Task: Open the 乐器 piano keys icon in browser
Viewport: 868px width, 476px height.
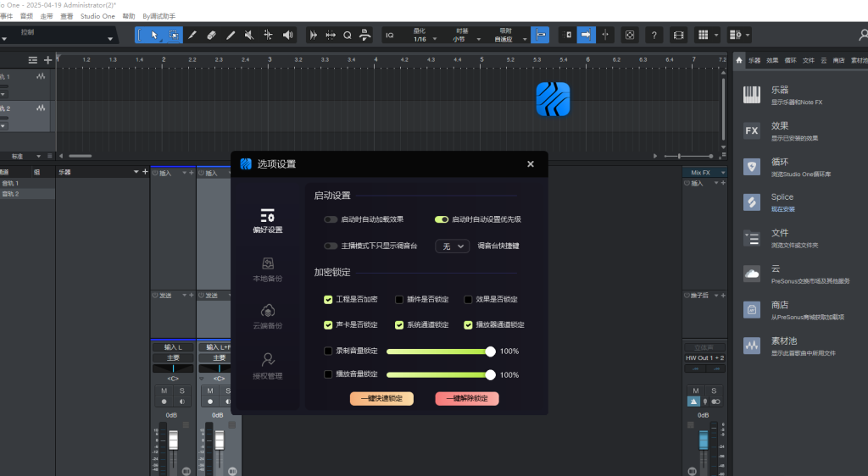Action: 751,95
